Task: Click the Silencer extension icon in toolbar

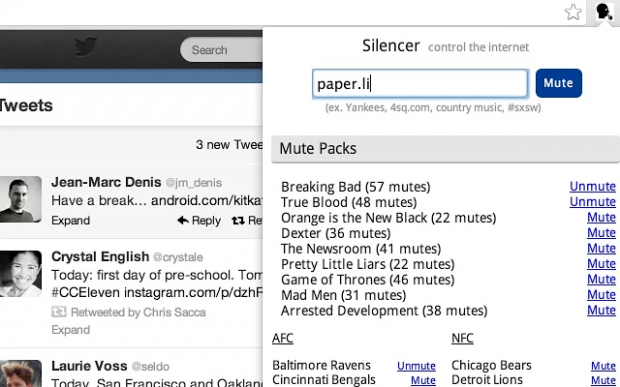Action: 603,11
